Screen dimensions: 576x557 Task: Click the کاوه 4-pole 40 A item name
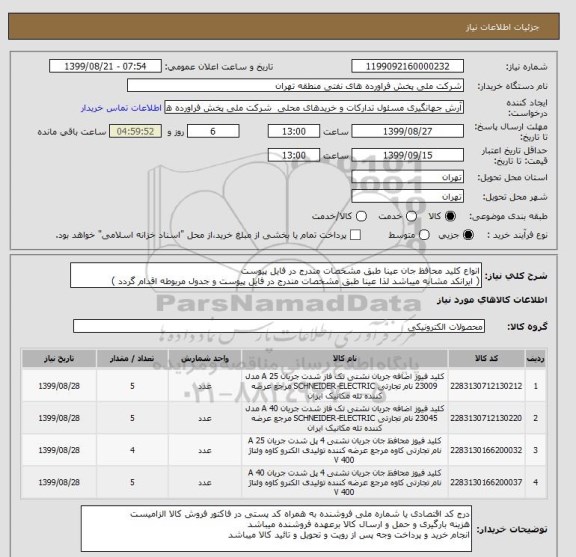point(345,482)
